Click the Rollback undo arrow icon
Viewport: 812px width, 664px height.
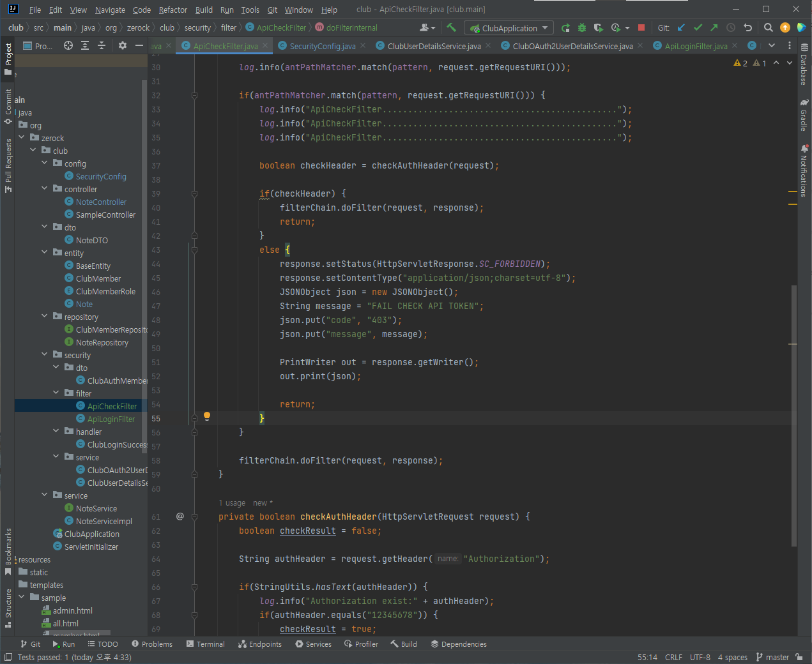(x=748, y=27)
